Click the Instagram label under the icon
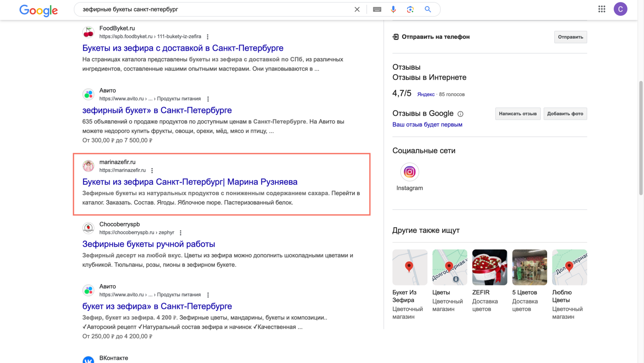644x363 pixels. pos(410,188)
